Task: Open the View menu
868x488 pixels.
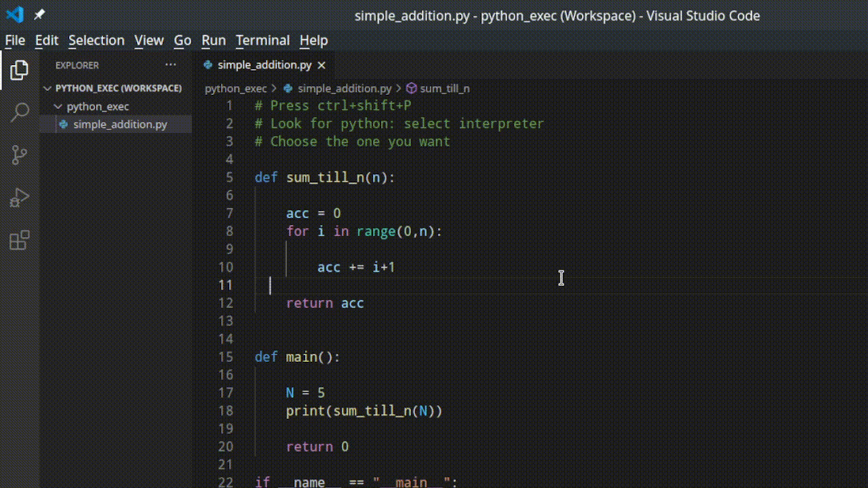Action: coord(149,40)
